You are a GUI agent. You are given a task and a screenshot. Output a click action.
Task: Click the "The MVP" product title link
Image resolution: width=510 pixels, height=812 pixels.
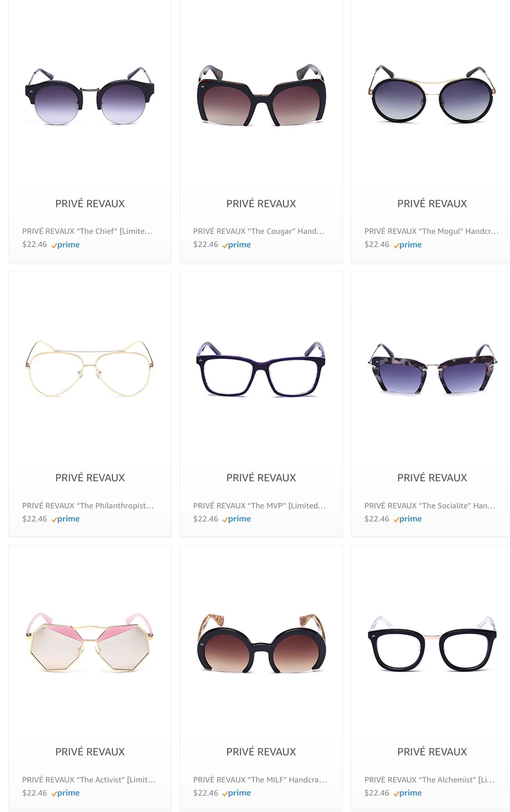[x=260, y=505]
